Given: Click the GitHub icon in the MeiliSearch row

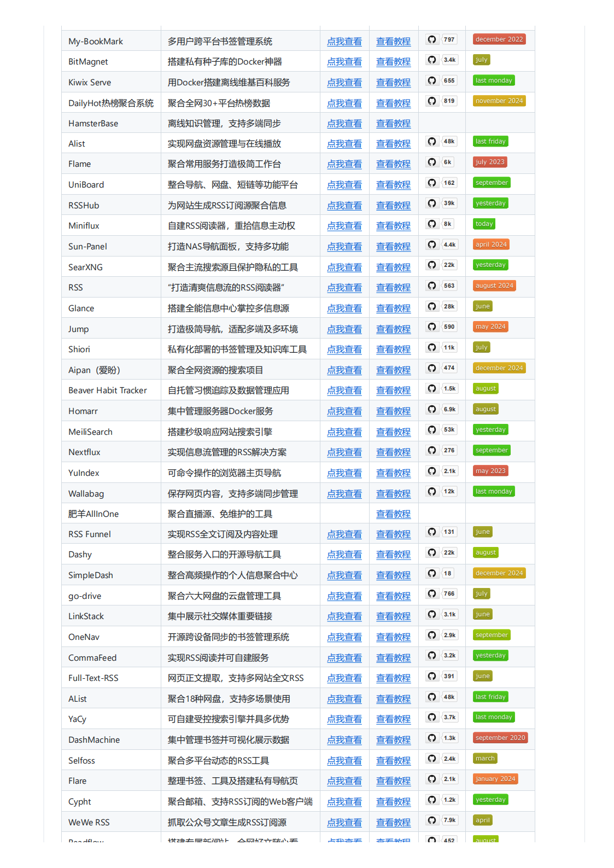Looking at the screenshot, I should (x=432, y=429).
